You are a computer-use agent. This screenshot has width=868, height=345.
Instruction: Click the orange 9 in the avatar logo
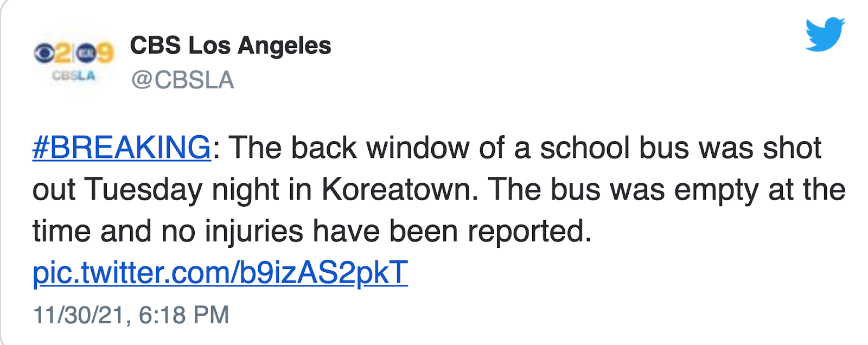click(105, 53)
